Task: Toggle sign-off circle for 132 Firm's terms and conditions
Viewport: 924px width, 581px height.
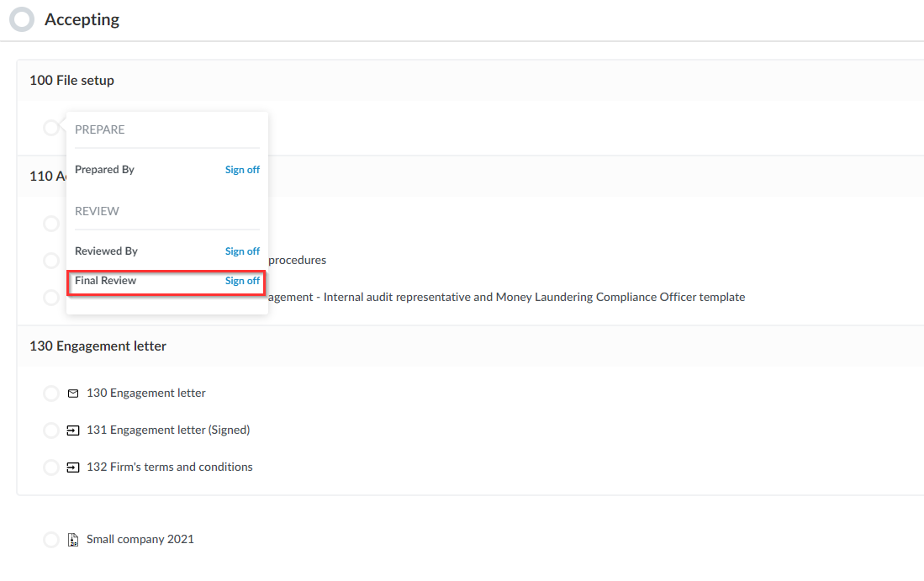Action: click(x=51, y=467)
